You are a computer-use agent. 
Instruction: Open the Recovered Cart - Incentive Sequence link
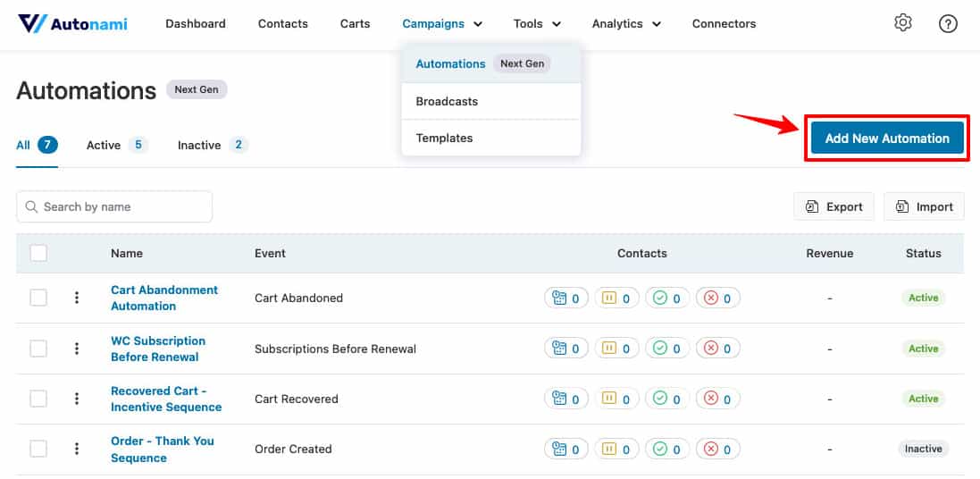[166, 399]
